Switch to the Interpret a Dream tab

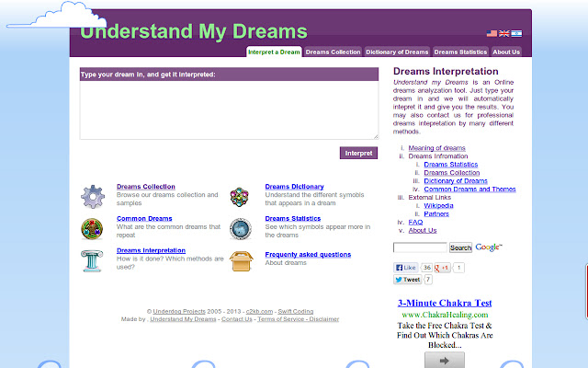point(274,52)
